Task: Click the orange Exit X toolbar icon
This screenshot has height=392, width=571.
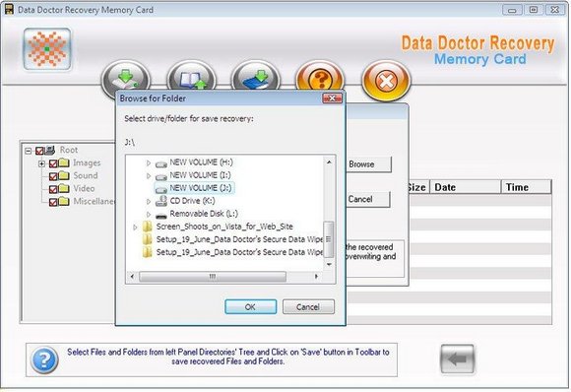Action: click(386, 81)
